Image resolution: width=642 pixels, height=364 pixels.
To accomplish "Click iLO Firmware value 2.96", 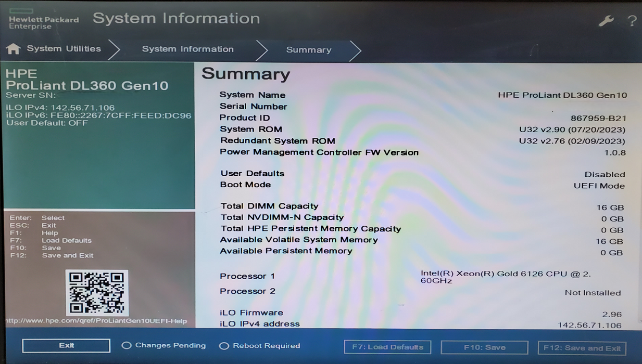I will (x=612, y=315).
